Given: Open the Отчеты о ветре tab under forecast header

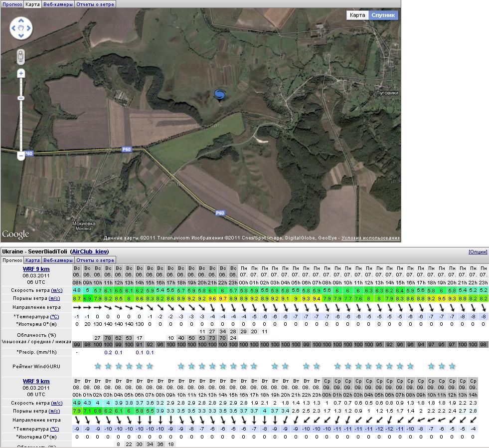Looking at the screenshot, I should (95, 260).
